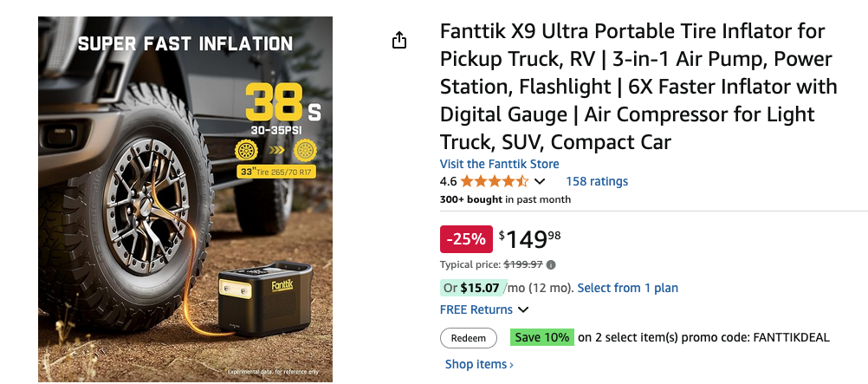Expand the chevron beside FREE Returns

(x=523, y=310)
